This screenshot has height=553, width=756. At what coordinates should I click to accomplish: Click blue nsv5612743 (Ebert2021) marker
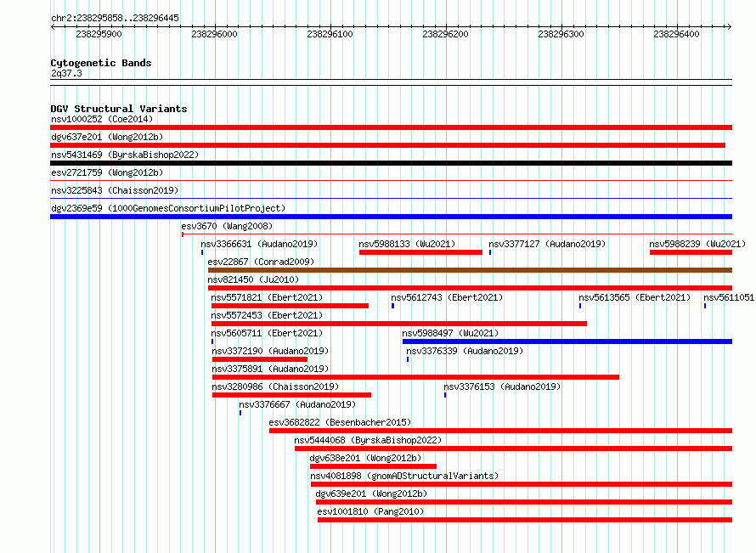tap(393, 306)
